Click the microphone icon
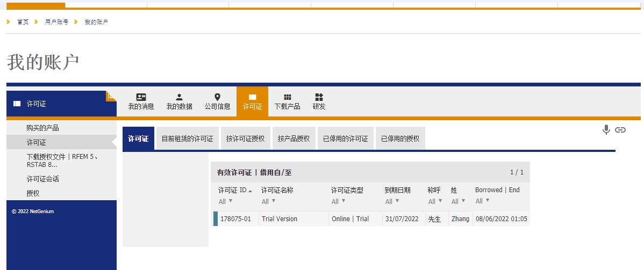The width and height of the screenshot is (644, 270). pos(606,130)
